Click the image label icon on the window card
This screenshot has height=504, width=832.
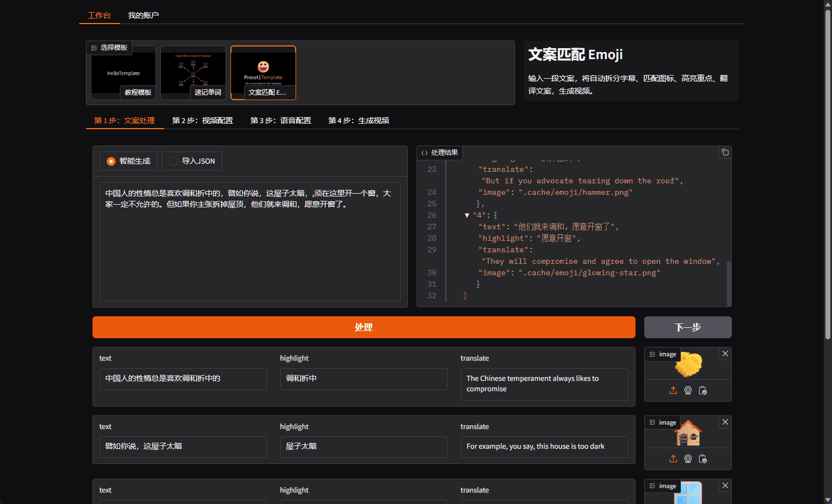point(652,486)
